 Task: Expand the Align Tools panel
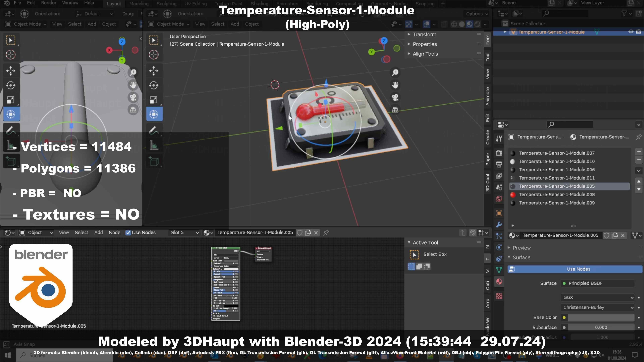pos(425,54)
